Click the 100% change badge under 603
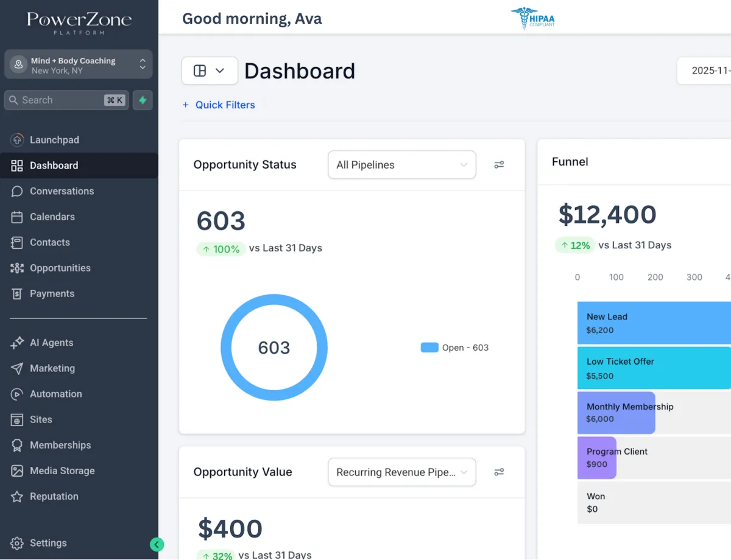 [x=221, y=249]
